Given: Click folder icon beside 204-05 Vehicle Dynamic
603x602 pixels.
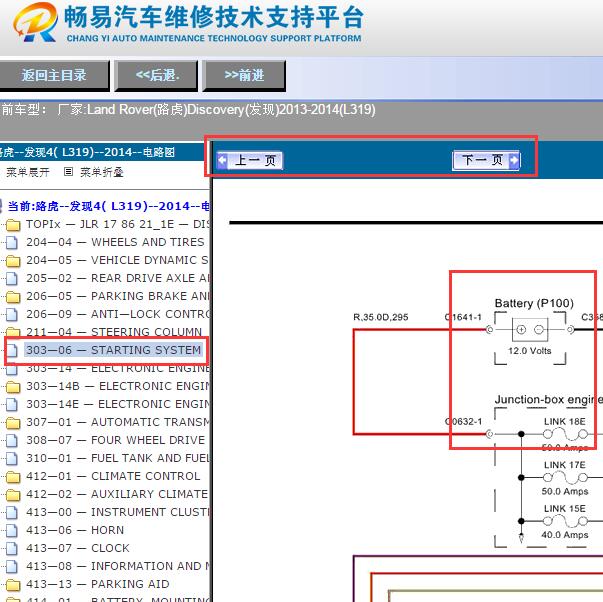Looking at the screenshot, I should 13,261.
